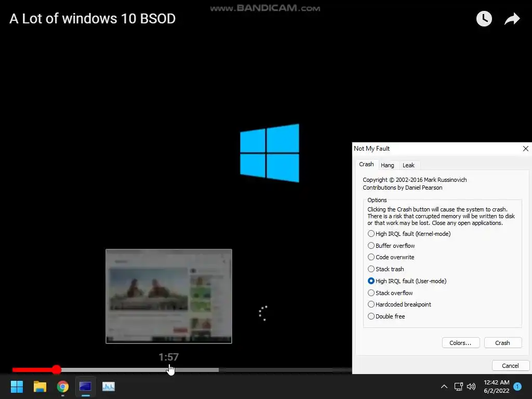This screenshot has width=532, height=399.
Task: Click the Cancel button
Action: (x=510, y=365)
